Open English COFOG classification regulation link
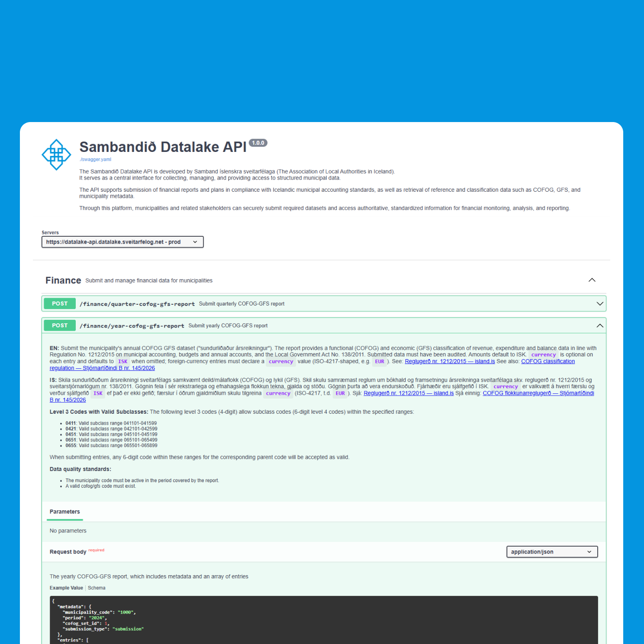The image size is (644, 644). tap(548, 361)
